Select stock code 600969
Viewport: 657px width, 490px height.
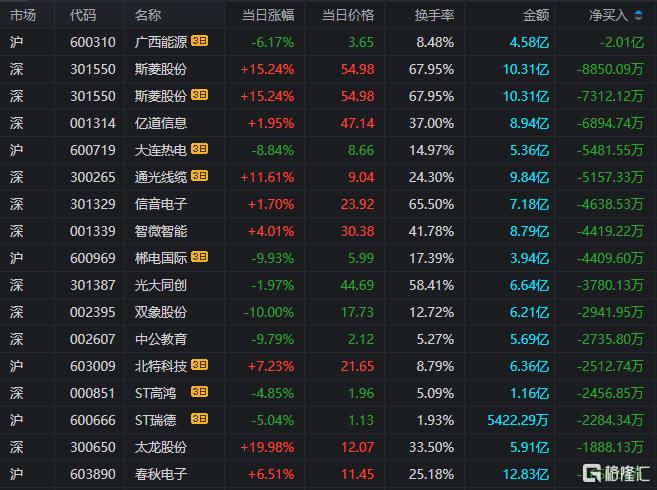point(93,258)
